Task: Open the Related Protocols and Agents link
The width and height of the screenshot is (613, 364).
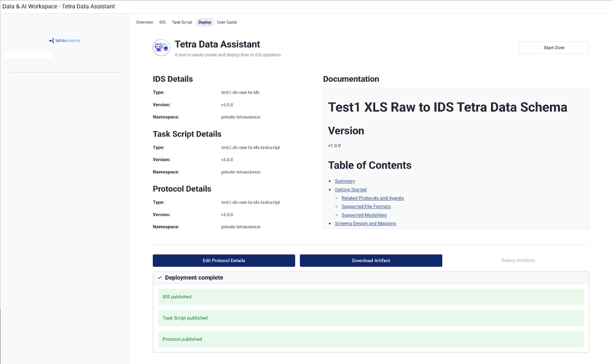Action: 373,198
